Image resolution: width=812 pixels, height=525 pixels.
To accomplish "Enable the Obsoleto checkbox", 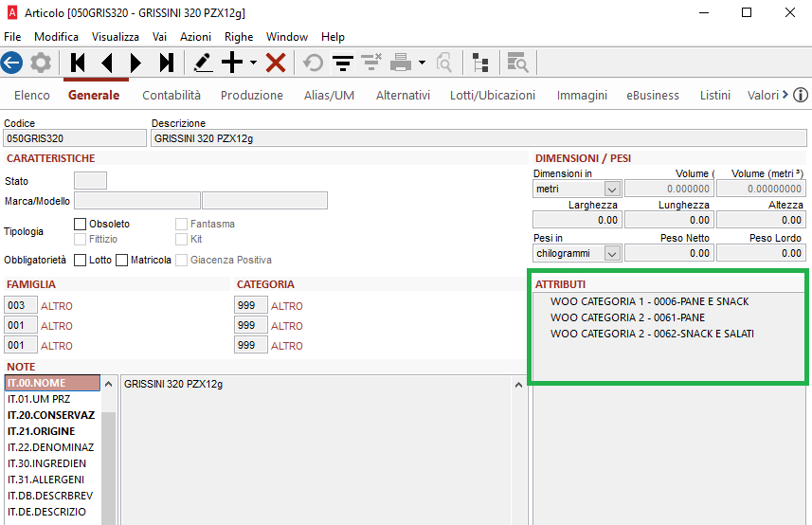I will (81, 224).
